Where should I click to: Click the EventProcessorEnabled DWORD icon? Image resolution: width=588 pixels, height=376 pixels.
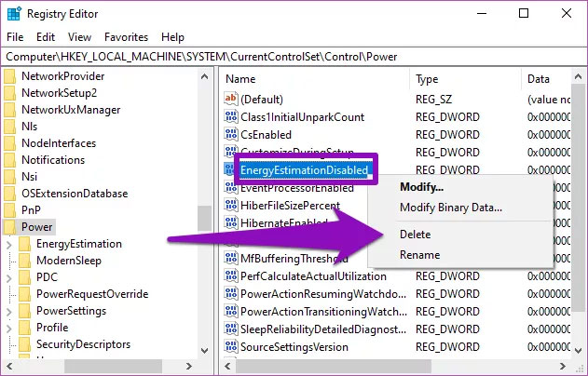click(x=231, y=187)
